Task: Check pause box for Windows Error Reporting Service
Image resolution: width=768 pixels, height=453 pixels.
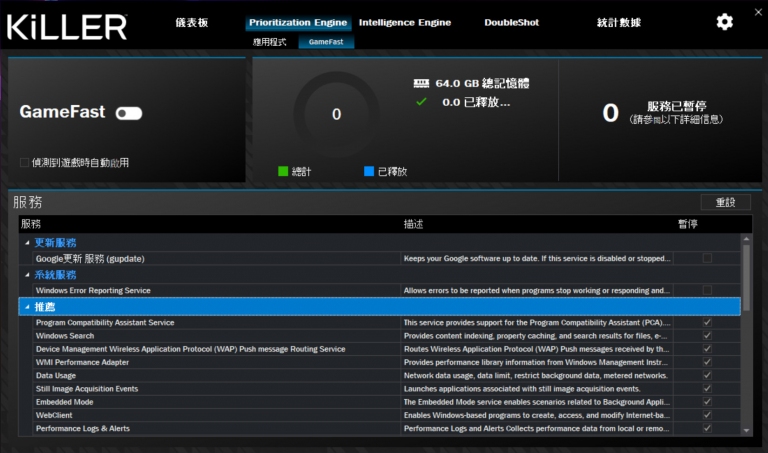Action: pyautogui.click(x=707, y=290)
